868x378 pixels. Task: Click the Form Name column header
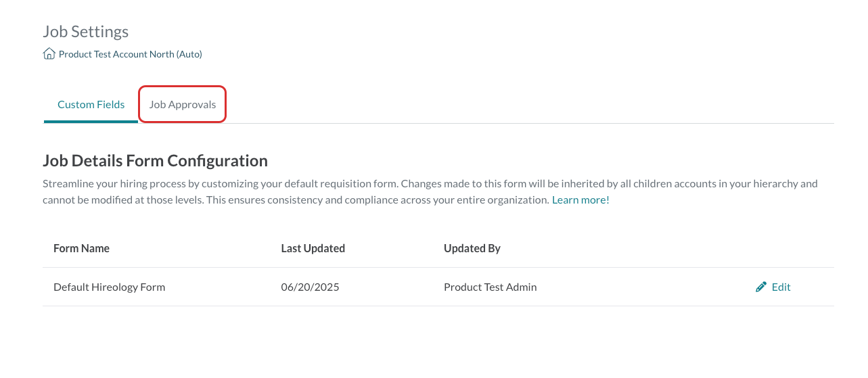click(x=81, y=248)
